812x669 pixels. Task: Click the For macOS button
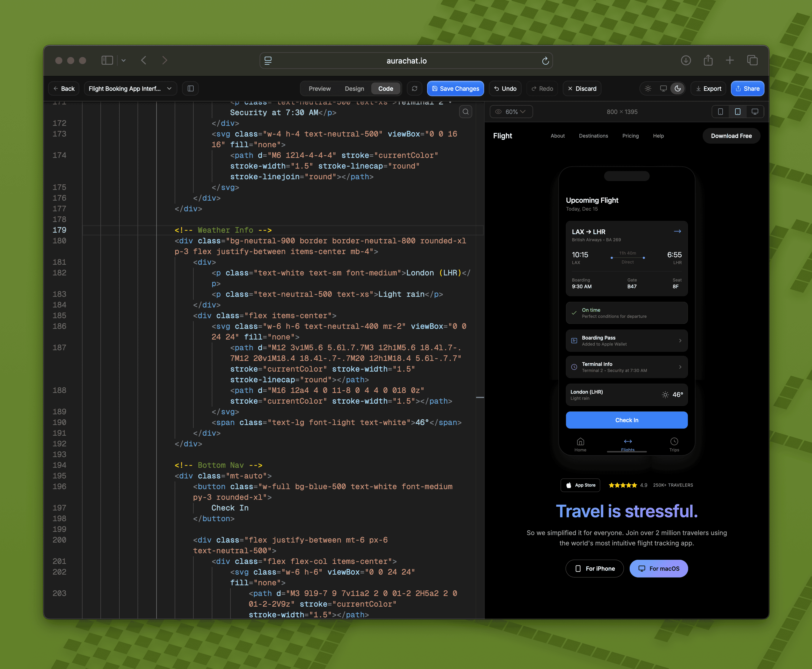pos(658,568)
